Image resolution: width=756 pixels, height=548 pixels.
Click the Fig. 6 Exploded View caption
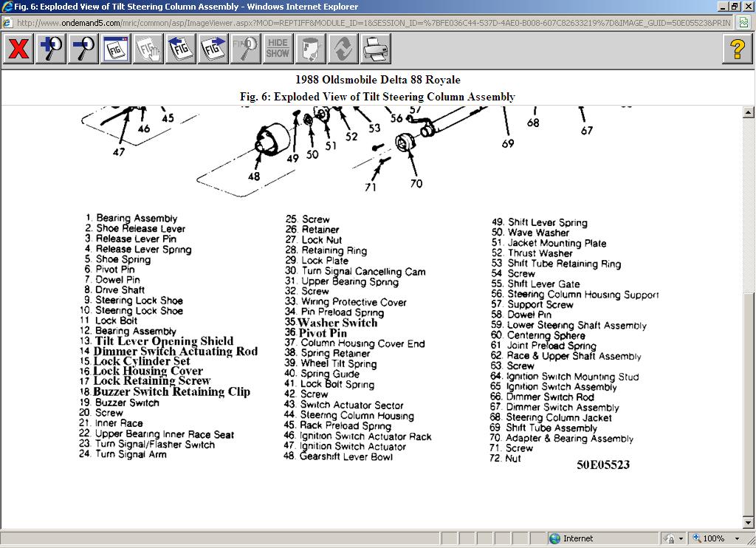click(377, 97)
